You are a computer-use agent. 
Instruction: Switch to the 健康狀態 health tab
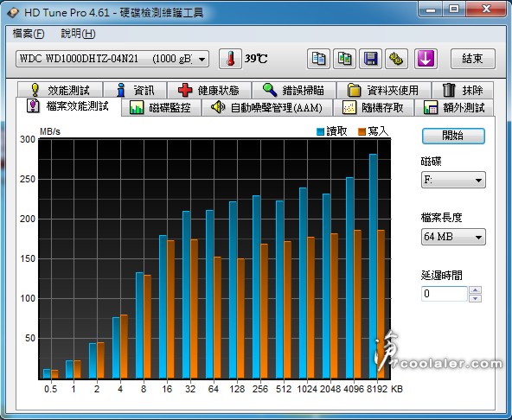(209, 90)
